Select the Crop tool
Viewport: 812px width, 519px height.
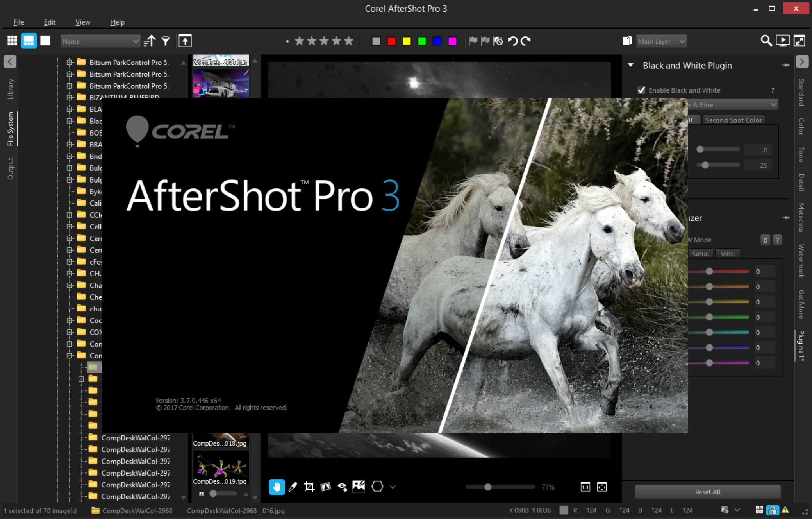309,487
